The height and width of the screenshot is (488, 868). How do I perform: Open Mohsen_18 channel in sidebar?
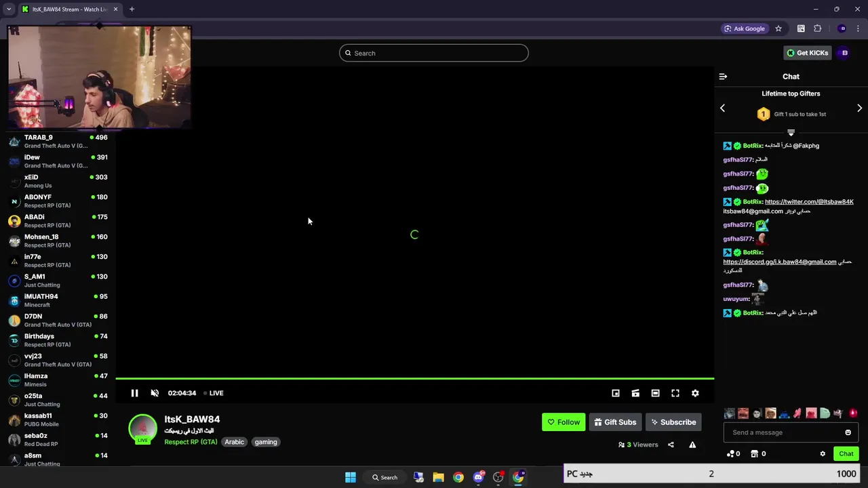(58, 241)
